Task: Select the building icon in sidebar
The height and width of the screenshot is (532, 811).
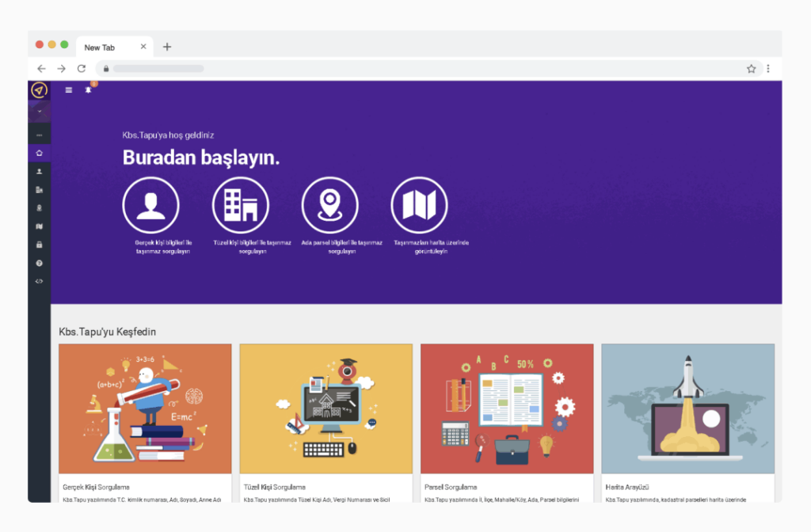Action: pyautogui.click(x=40, y=190)
